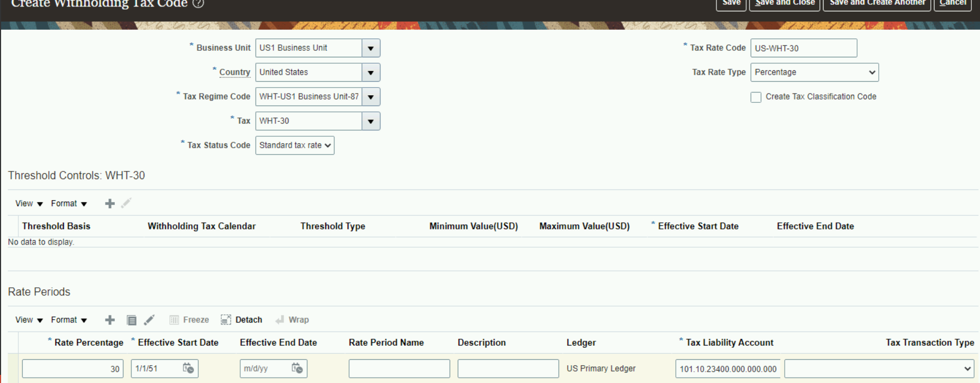Detach the Rate Periods table
The height and width of the screenshot is (383, 980).
(241, 320)
